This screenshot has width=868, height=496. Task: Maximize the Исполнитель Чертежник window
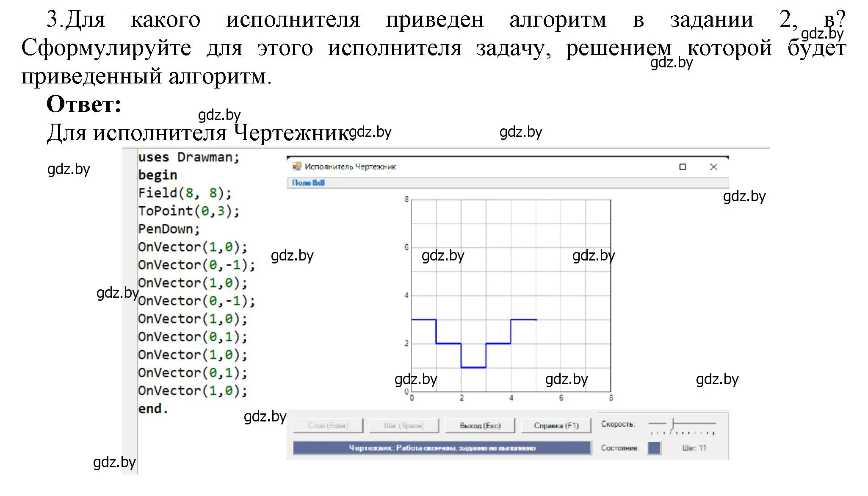tap(683, 167)
